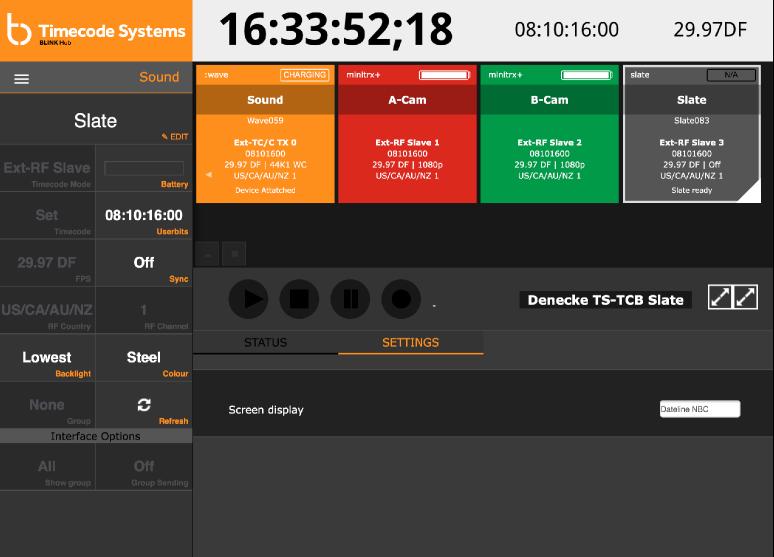
Task: Switch to the SETTINGS tab
Action: 410,343
